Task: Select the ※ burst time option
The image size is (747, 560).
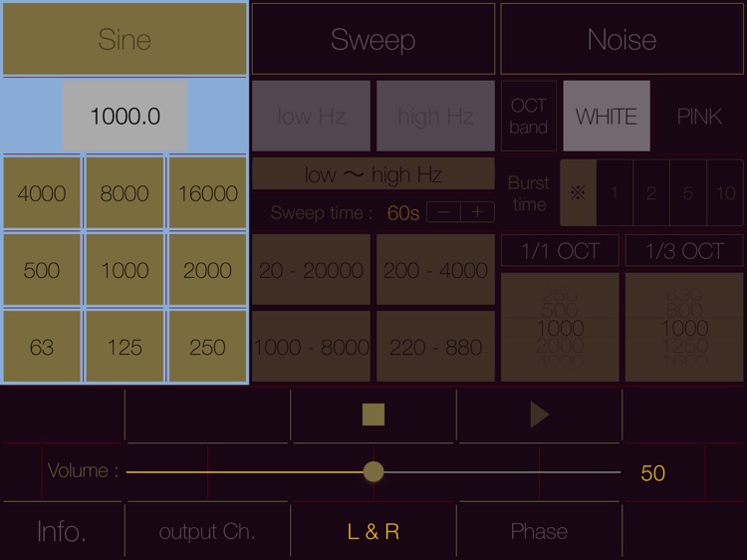Action: pos(578,193)
